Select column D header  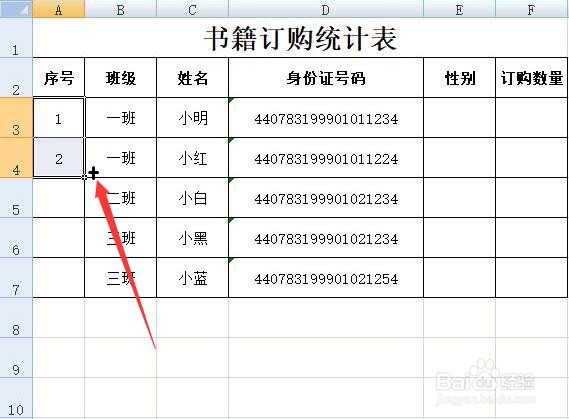[326, 9]
